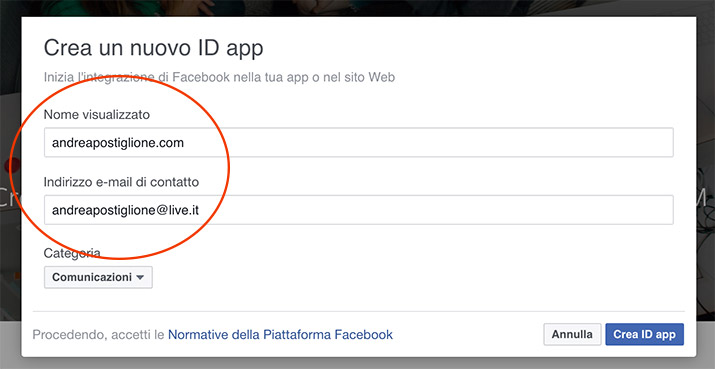Click the 'Categoria' label text

[72, 253]
